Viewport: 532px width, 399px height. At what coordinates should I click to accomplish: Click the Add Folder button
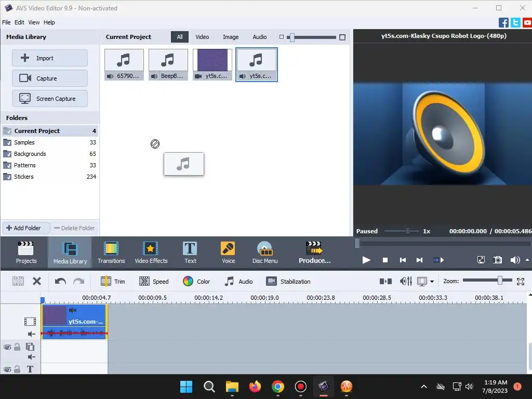click(26, 228)
